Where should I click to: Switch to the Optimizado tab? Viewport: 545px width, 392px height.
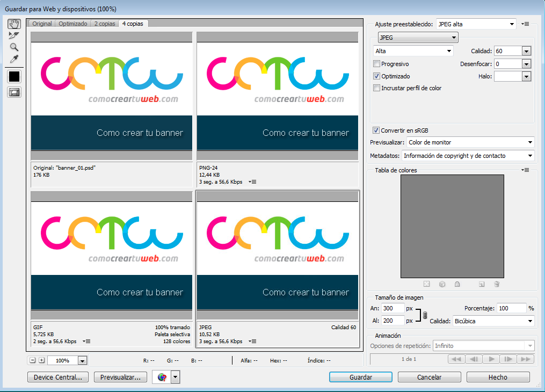(x=73, y=24)
